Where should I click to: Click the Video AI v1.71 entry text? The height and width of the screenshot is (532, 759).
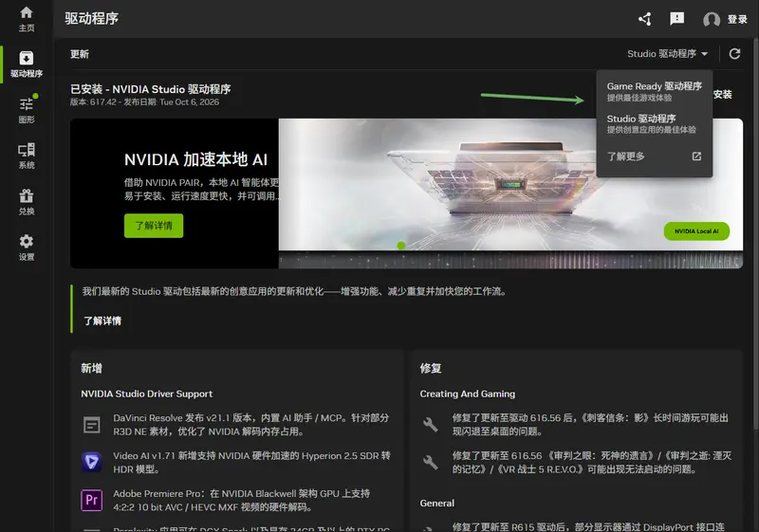click(251, 463)
